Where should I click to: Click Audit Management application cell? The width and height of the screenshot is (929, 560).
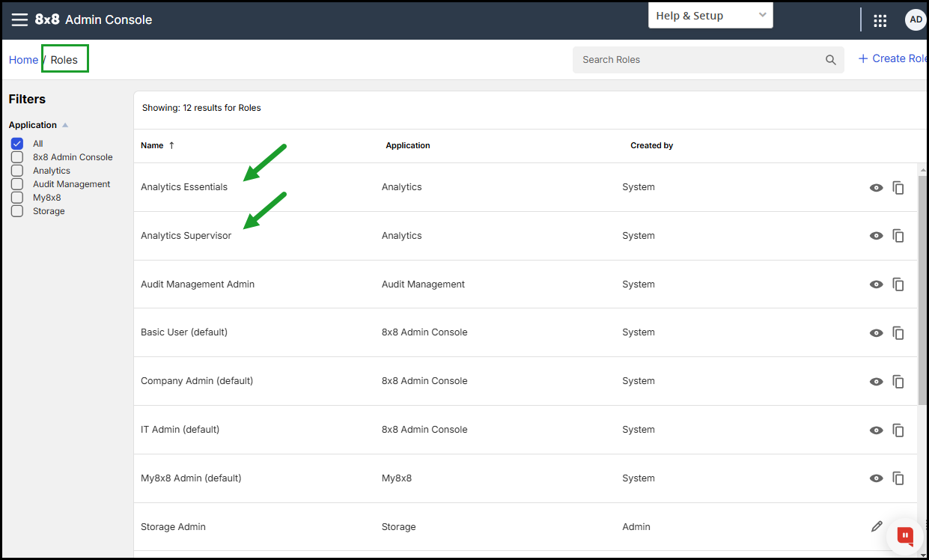[423, 284]
